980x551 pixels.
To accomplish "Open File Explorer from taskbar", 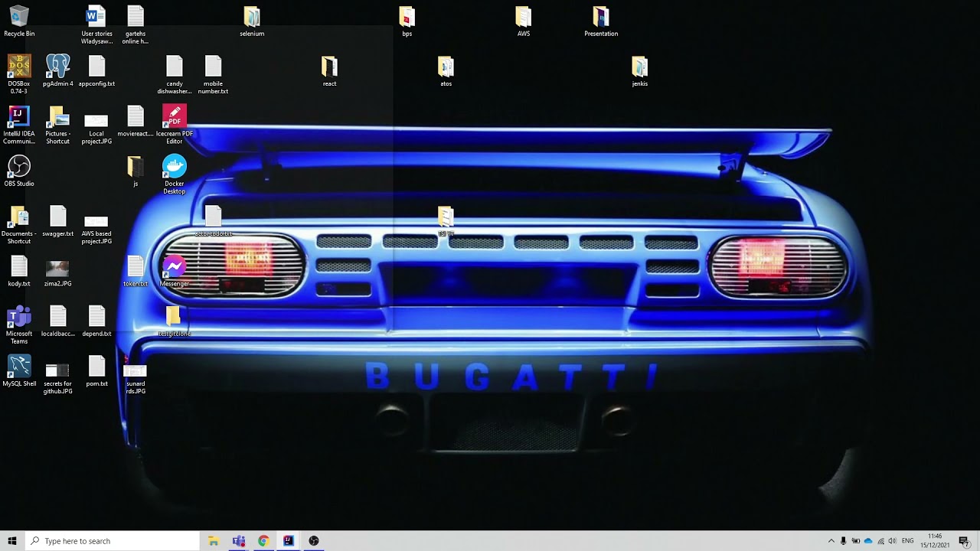I will pyautogui.click(x=214, y=541).
